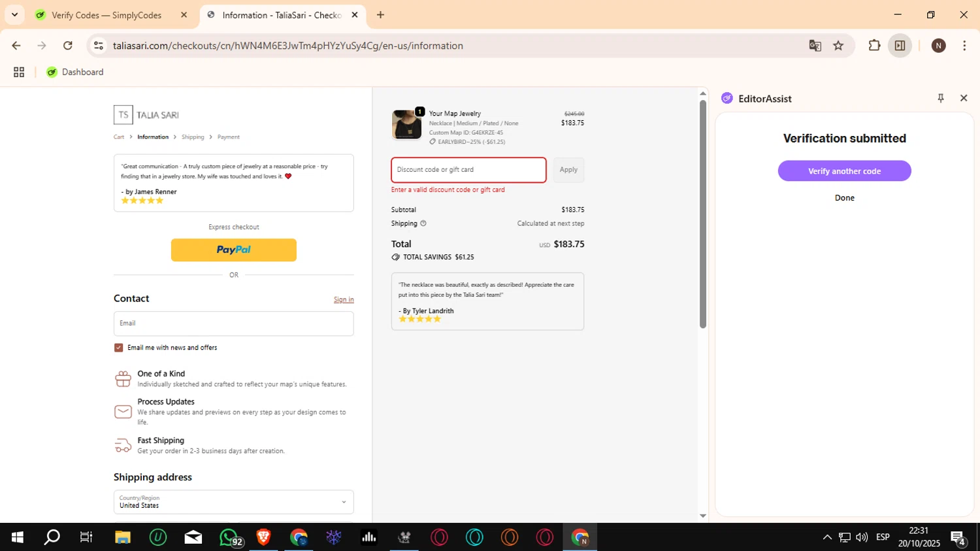Toggle the browser side panel icon
Screen dimensions: 980x551
point(900,46)
